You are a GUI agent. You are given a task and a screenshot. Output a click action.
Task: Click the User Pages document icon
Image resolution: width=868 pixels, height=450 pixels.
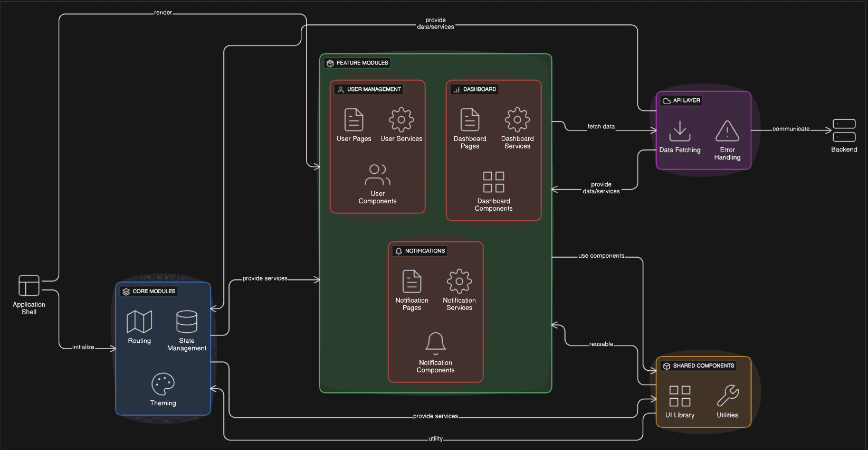click(354, 119)
